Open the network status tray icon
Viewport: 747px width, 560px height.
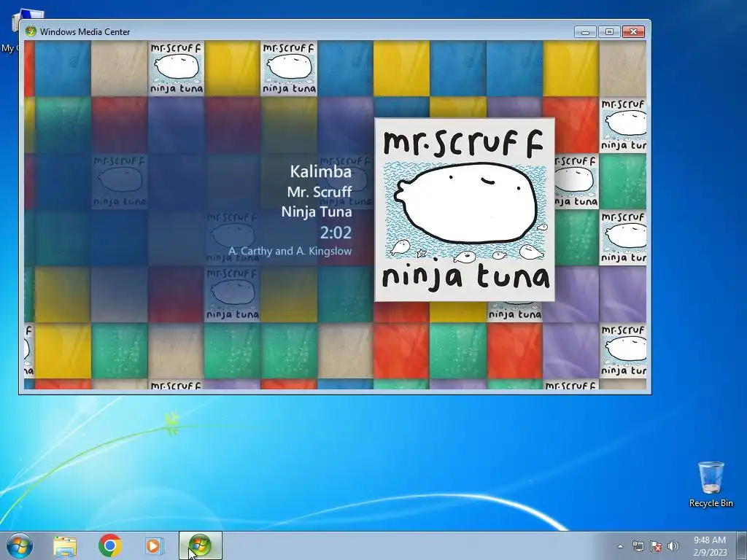638,546
